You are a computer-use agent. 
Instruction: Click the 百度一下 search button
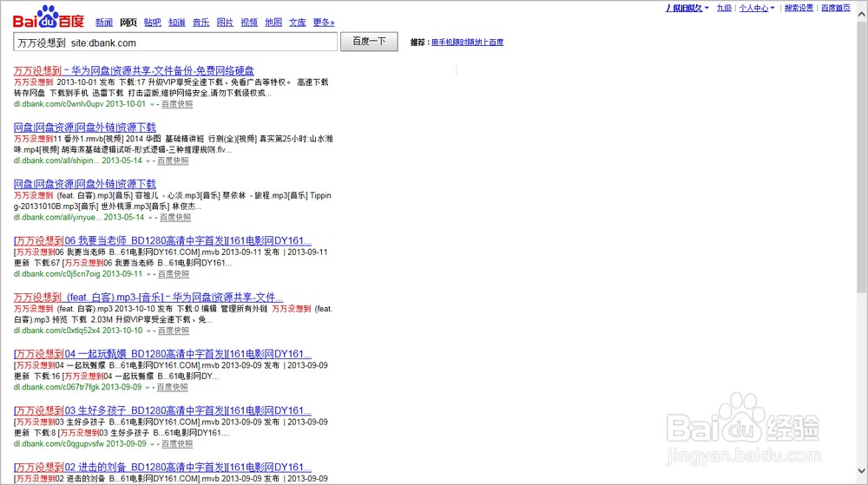pyautogui.click(x=369, y=42)
